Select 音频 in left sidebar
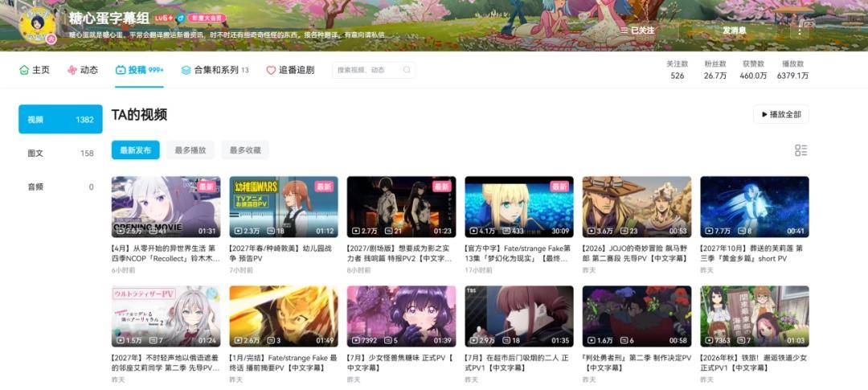This screenshot has height=390, width=868. pos(60,187)
